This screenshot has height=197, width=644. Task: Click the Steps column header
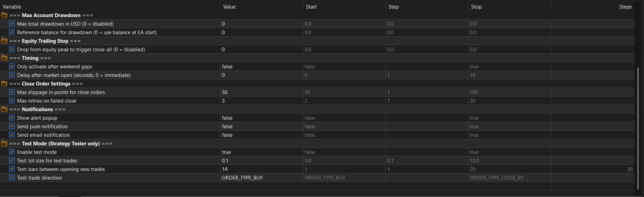[625, 6]
